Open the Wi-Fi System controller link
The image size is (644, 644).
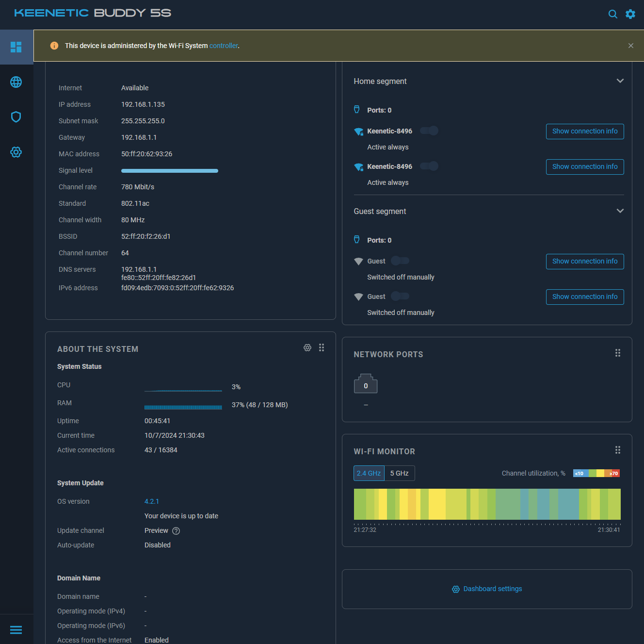[223, 46]
